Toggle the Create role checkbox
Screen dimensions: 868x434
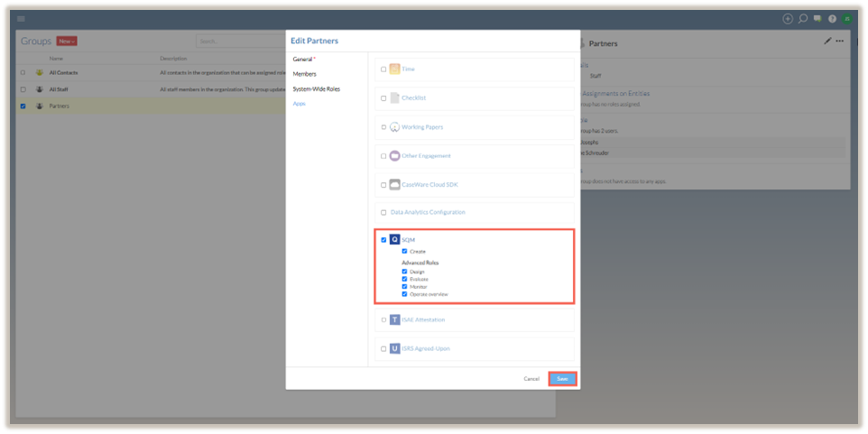(x=405, y=251)
